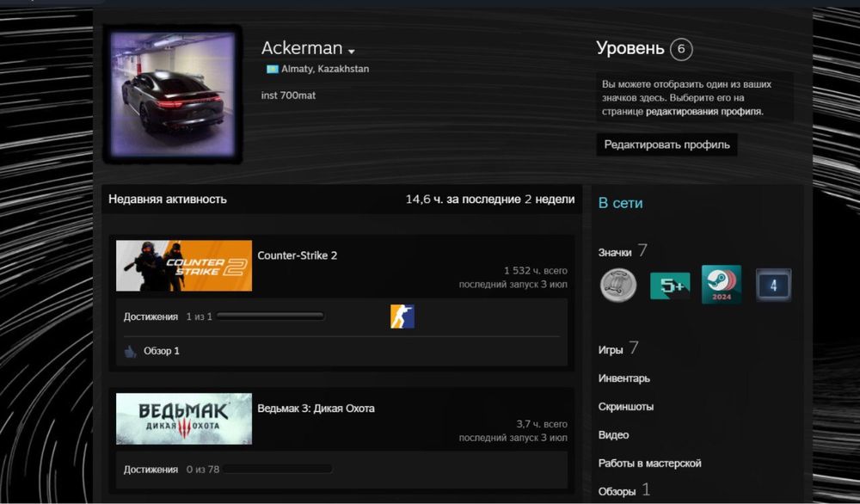The height and width of the screenshot is (504, 860).
Task: Open the Ackerman persona name dropdown arrow
Action: pyautogui.click(x=352, y=52)
